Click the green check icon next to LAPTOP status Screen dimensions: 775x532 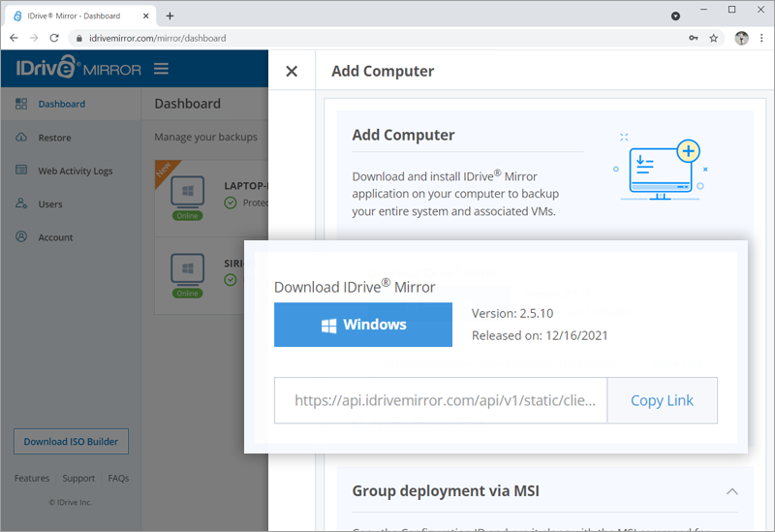231,203
